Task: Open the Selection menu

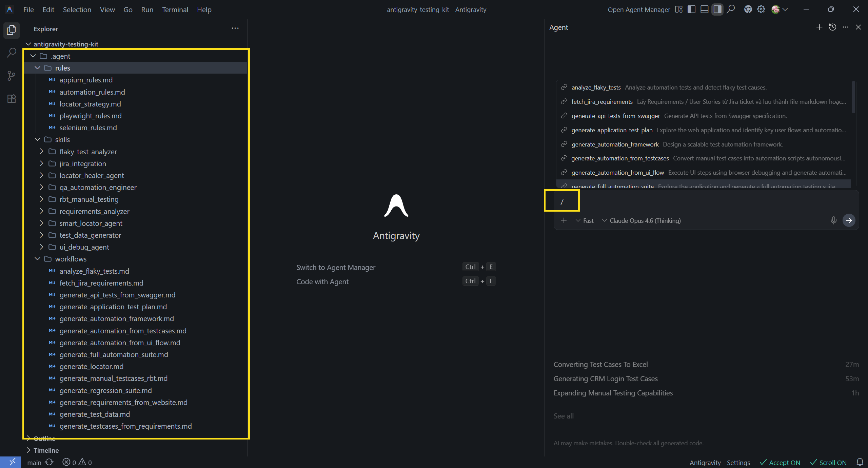Action: pos(77,9)
